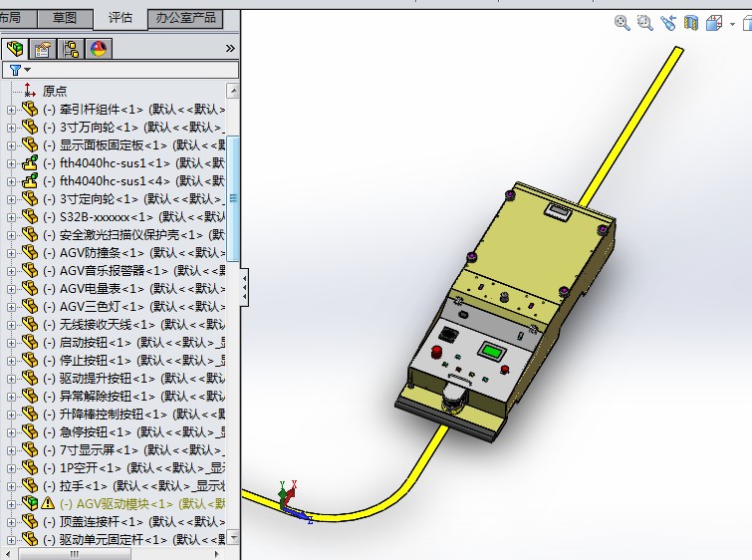This screenshot has width=752, height=560.
Task: Select 显示面板固定板<1> in the tree
Action: click(x=133, y=145)
